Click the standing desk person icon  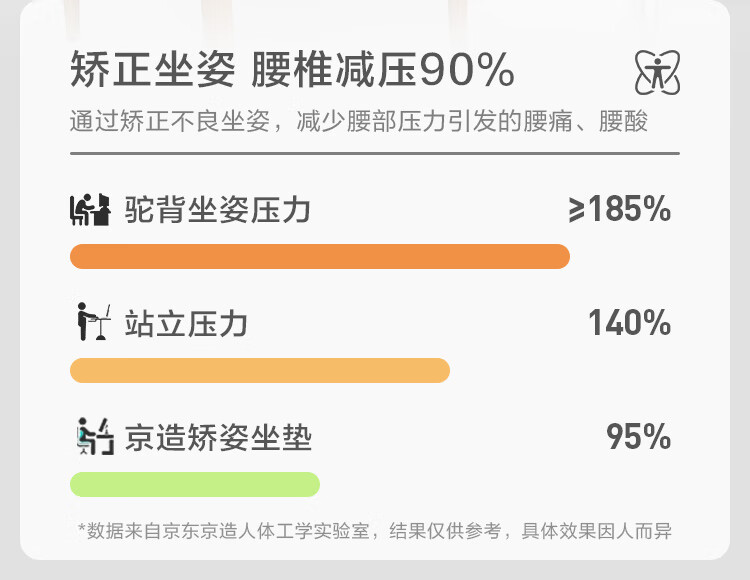click(x=94, y=322)
